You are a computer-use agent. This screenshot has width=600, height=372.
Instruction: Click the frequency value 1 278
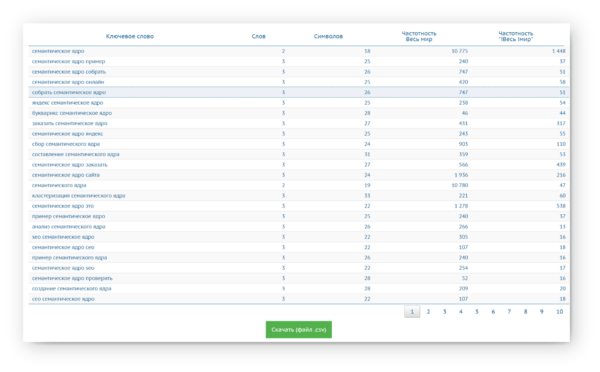[x=461, y=206]
